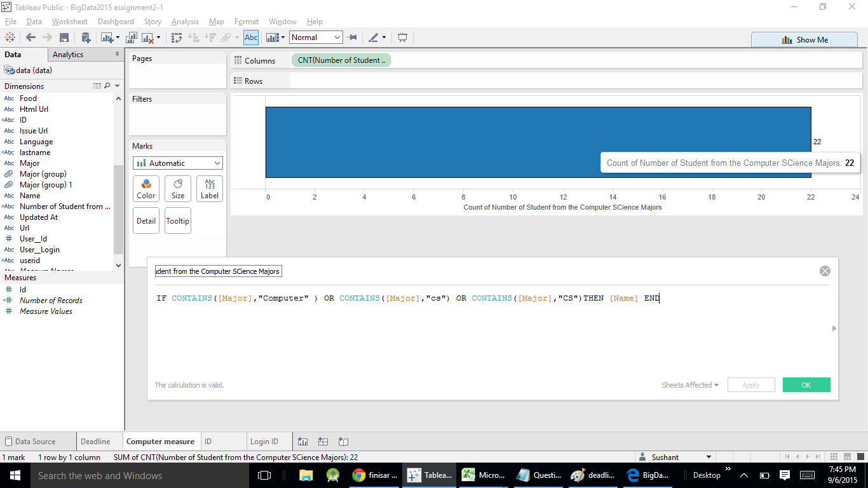868x488 pixels.
Task: Redo with the forward arrow
Action: 47,37
